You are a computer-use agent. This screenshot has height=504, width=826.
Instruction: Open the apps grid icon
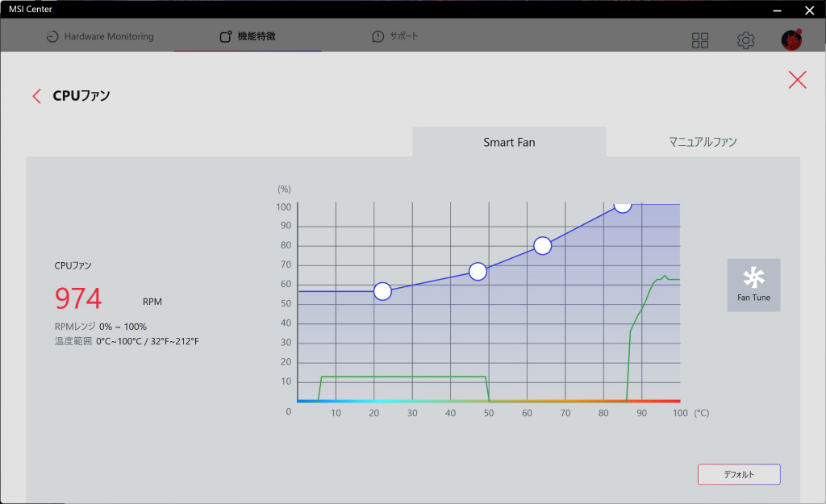tap(699, 40)
